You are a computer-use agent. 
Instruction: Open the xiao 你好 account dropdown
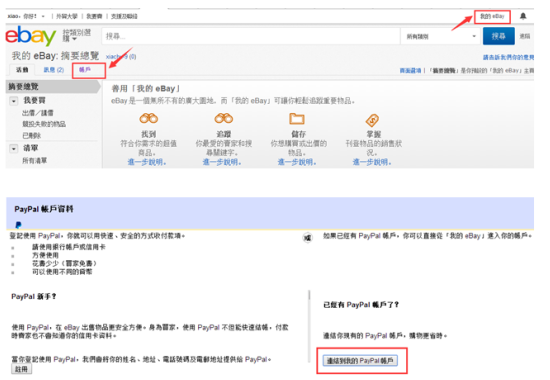pyautogui.click(x=27, y=16)
